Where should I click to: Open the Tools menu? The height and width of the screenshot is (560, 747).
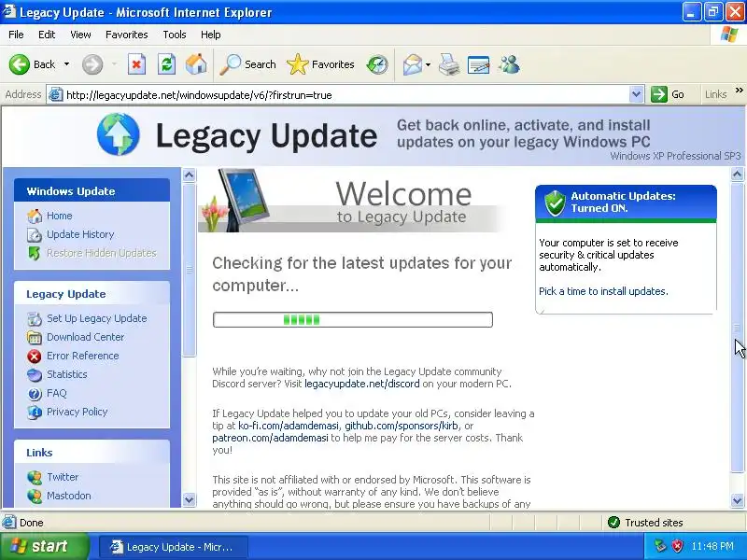pos(175,35)
